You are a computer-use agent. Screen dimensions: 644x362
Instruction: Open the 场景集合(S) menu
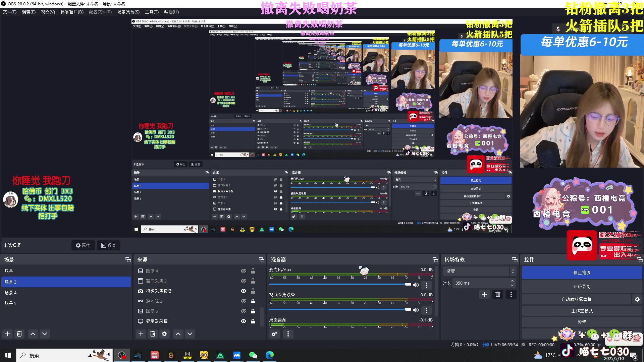click(128, 12)
